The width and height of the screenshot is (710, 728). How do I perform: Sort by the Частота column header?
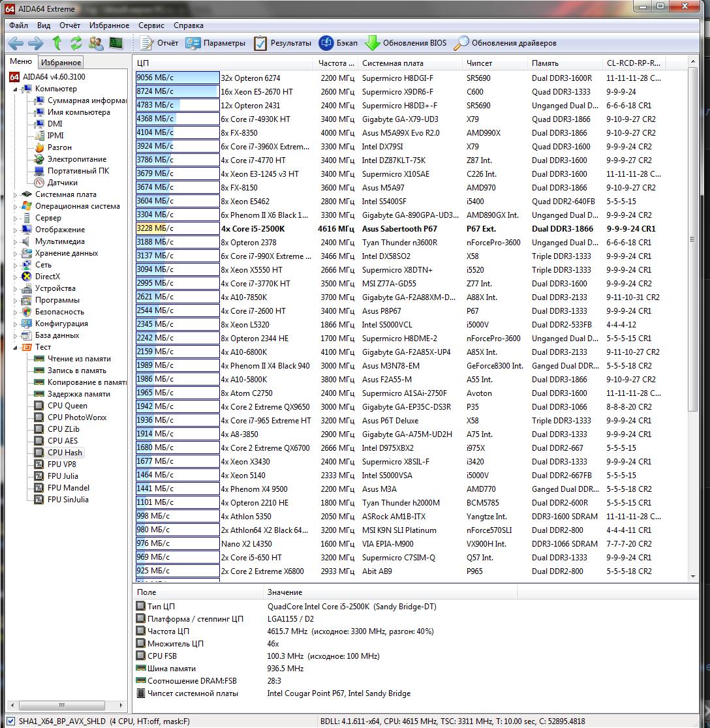(335, 63)
